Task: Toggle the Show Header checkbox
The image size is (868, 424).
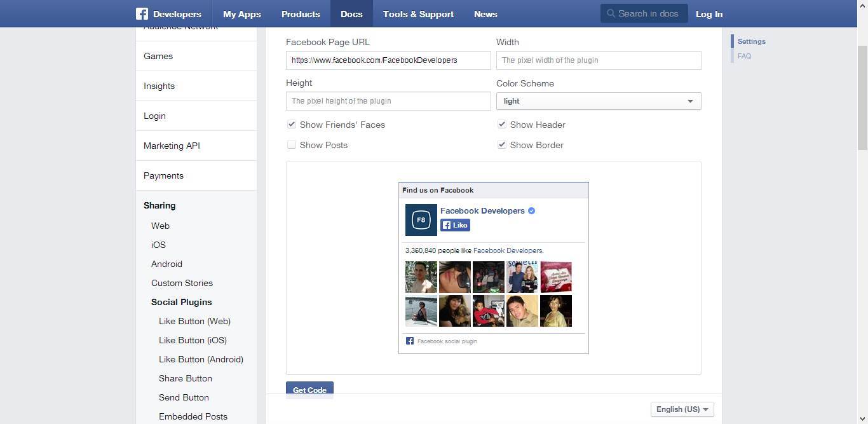Action: [502, 125]
